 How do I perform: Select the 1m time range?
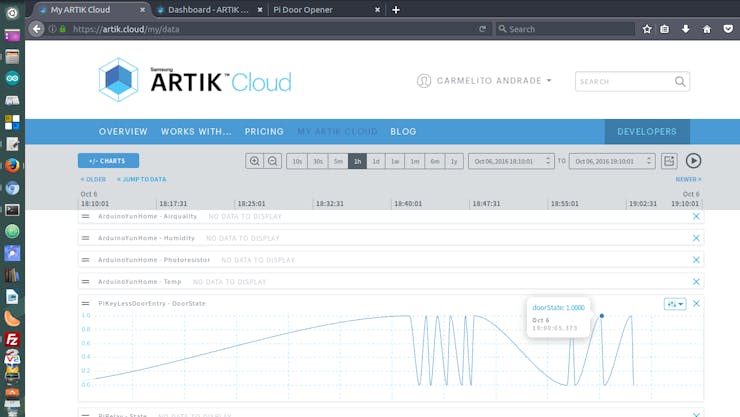click(x=415, y=161)
